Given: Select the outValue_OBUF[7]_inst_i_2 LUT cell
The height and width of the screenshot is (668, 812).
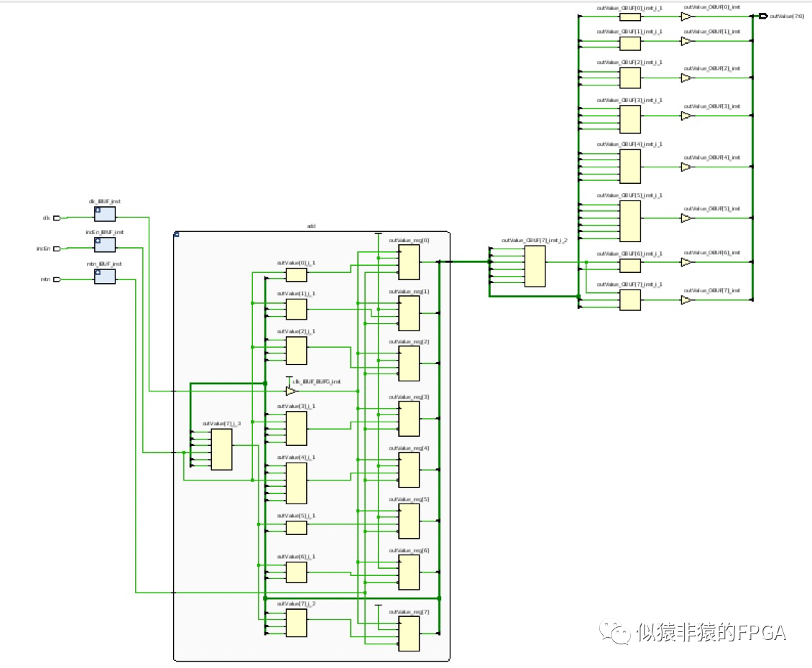Looking at the screenshot, I should pos(535,266).
